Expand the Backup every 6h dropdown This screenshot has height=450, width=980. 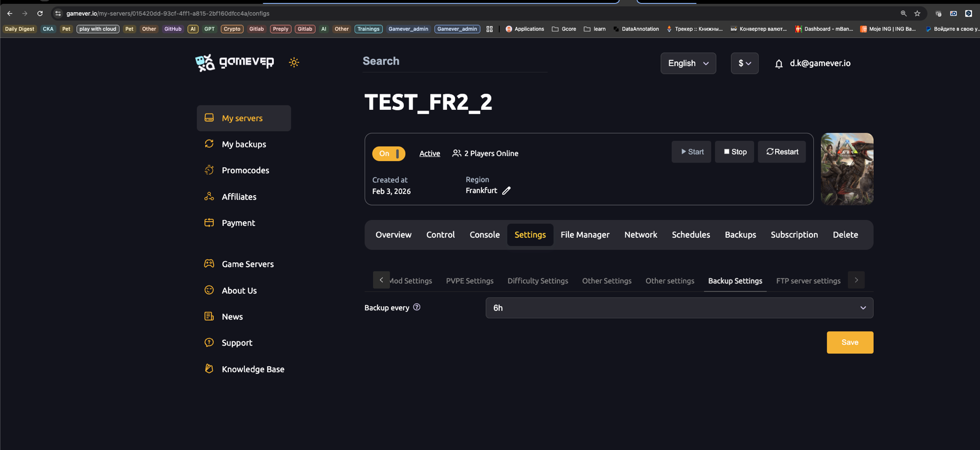679,308
